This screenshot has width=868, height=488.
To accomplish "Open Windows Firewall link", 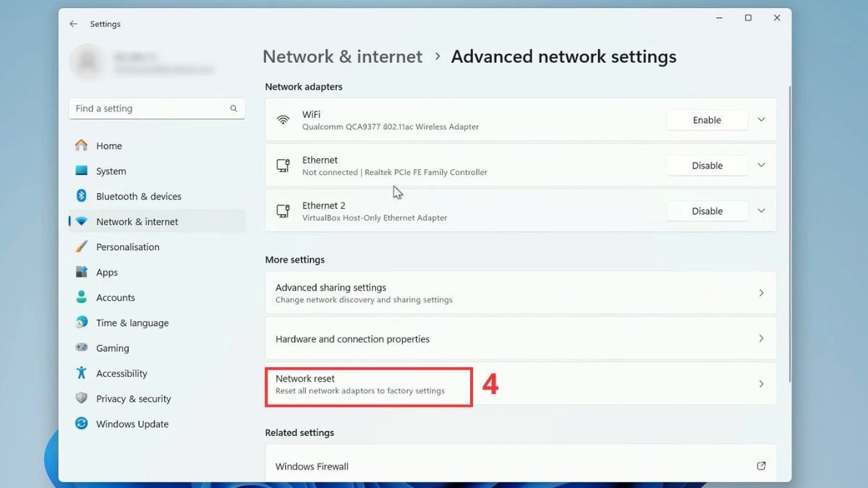I will pos(519,466).
